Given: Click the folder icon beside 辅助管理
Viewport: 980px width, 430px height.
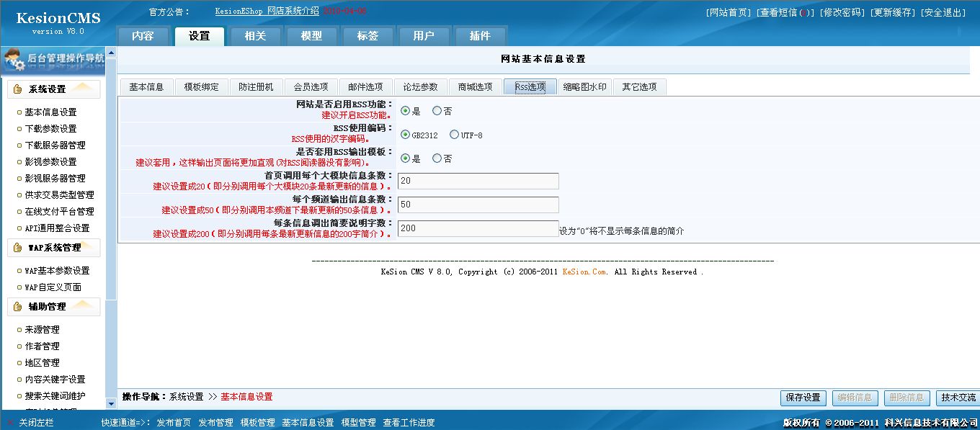Looking at the screenshot, I should point(18,307).
